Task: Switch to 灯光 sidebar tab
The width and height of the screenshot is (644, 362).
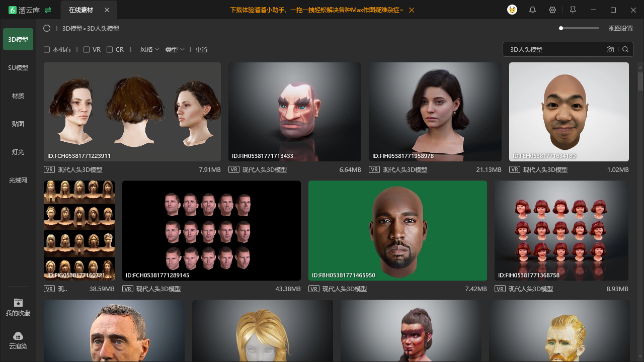Action: tap(18, 152)
